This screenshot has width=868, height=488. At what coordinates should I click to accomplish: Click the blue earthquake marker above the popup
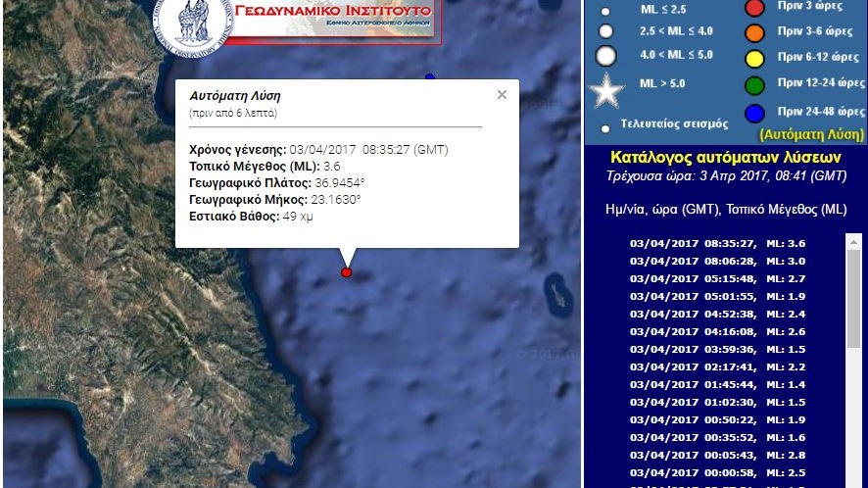coord(430,77)
